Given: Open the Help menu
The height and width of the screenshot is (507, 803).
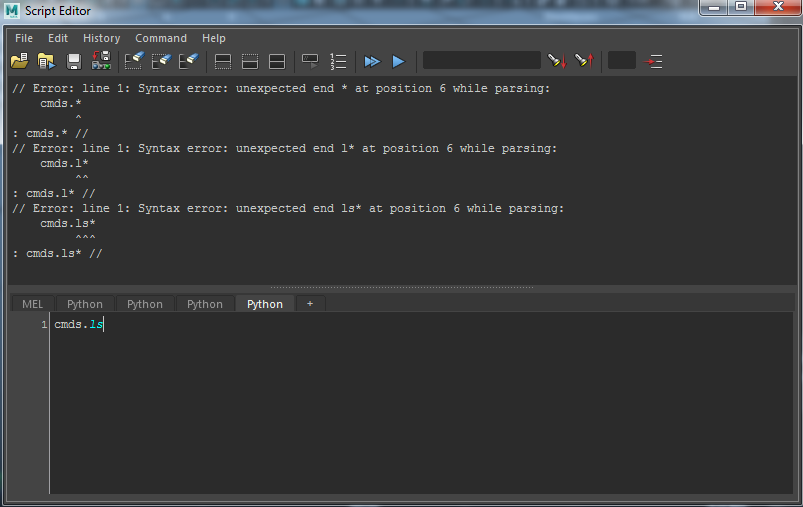Looking at the screenshot, I should tap(214, 38).
